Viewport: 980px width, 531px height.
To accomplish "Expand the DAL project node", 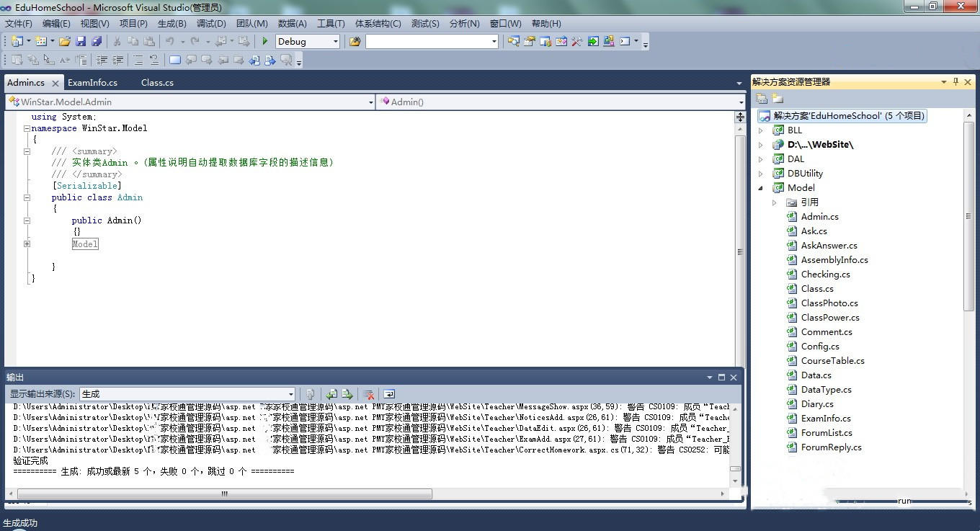I will 761,159.
